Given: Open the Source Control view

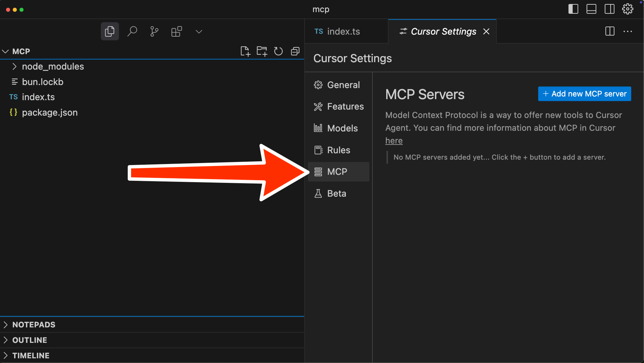Looking at the screenshot, I should pos(154,32).
